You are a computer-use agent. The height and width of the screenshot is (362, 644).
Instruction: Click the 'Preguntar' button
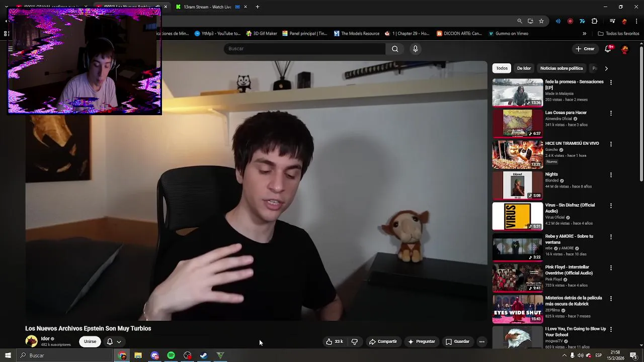pos(421,341)
